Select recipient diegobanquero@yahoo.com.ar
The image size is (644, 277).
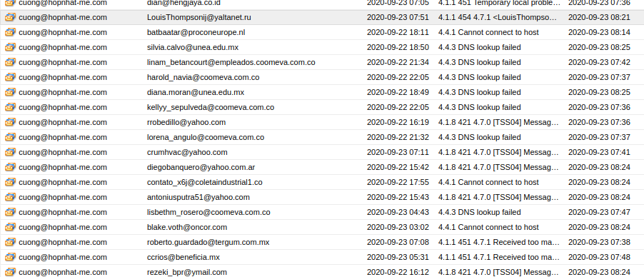pos(201,167)
